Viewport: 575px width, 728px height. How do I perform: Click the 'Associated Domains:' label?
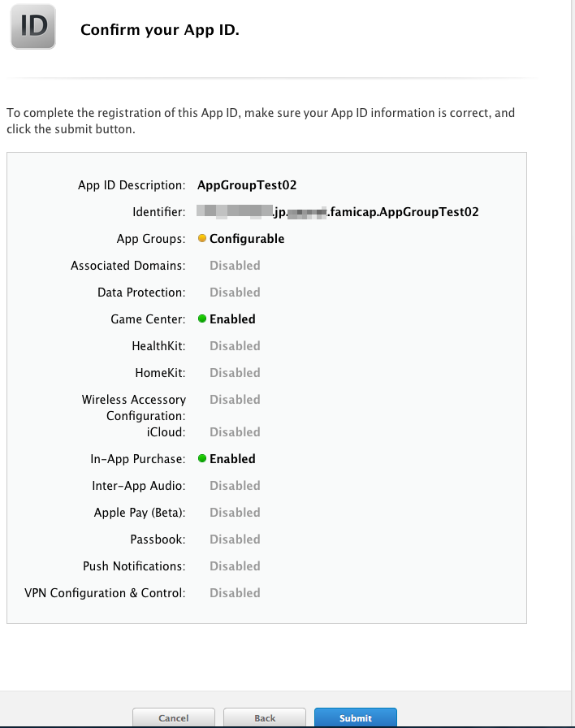tap(128, 266)
